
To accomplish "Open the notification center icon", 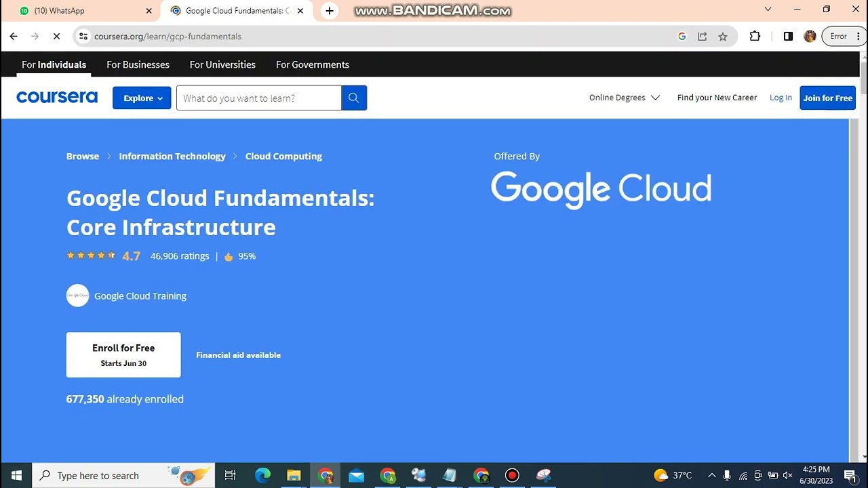I will 850,475.
